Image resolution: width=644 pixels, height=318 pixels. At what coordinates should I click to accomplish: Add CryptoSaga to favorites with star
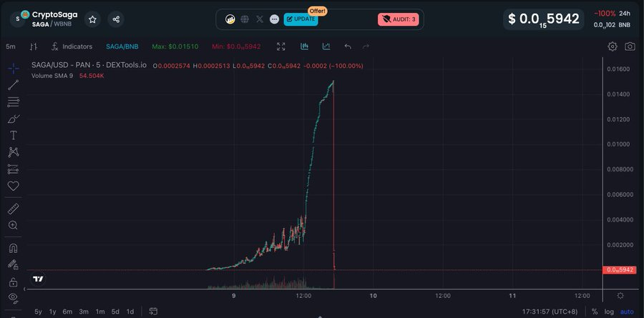[x=92, y=19]
